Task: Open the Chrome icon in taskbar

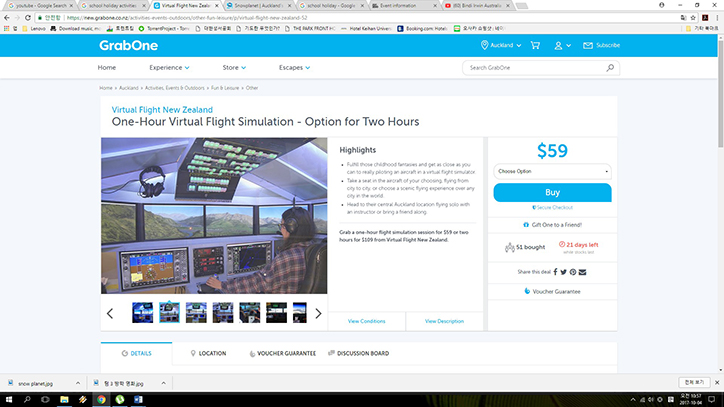Action: point(101,399)
